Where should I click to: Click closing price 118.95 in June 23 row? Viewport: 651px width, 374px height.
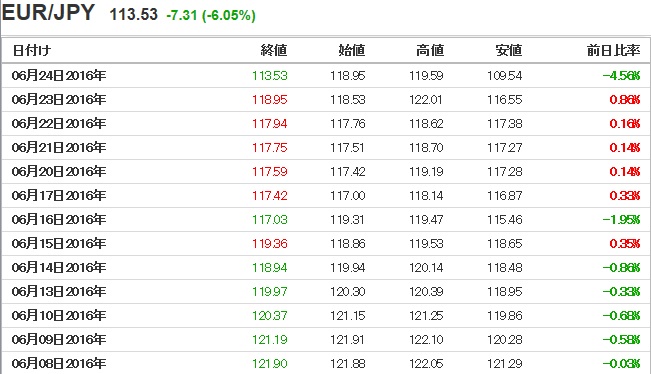[x=270, y=100]
